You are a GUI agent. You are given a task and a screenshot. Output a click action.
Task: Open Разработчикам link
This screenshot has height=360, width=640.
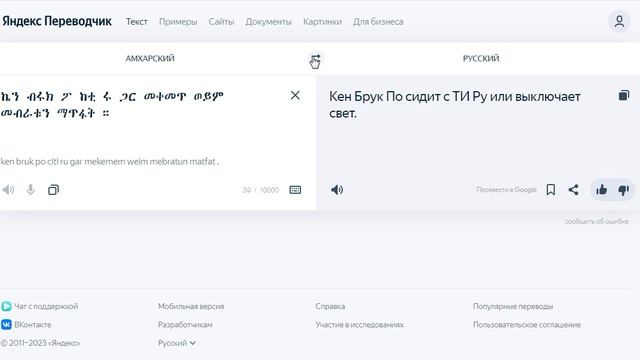pos(185,324)
